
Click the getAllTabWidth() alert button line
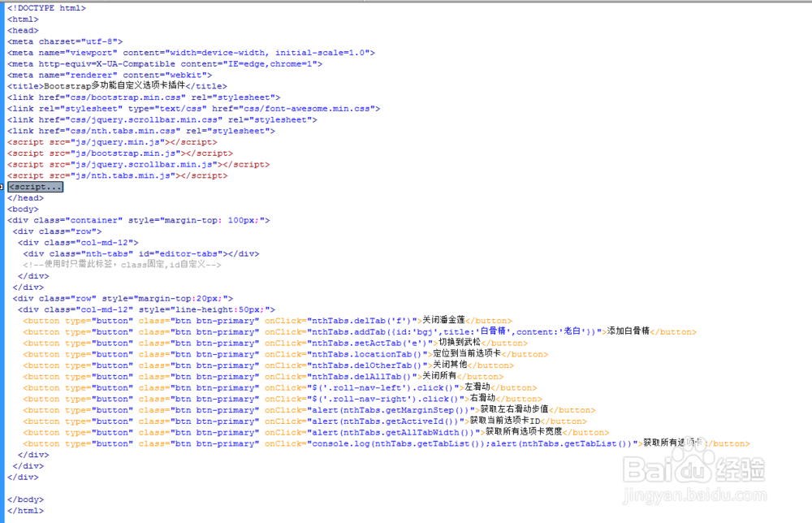pyautogui.click(x=317, y=432)
